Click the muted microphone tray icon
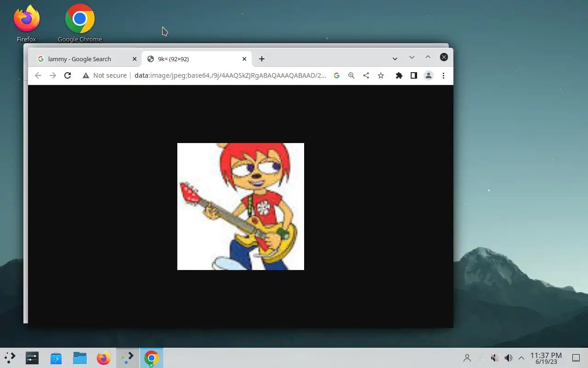 click(x=495, y=358)
